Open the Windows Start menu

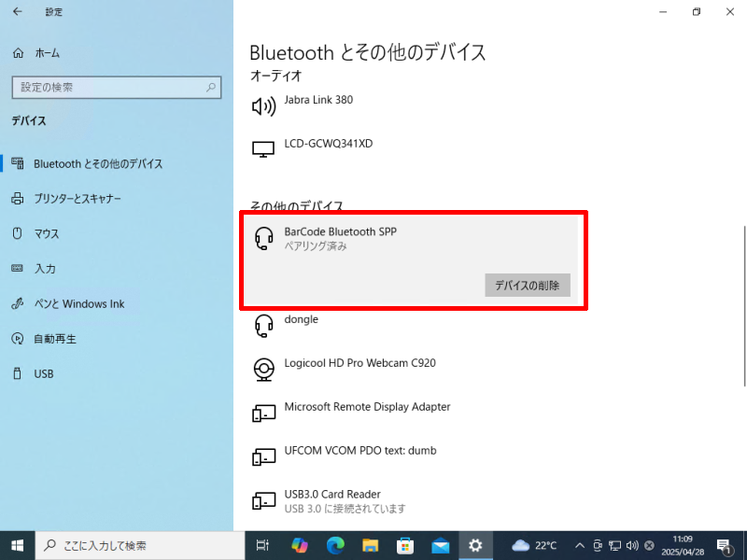click(17, 546)
